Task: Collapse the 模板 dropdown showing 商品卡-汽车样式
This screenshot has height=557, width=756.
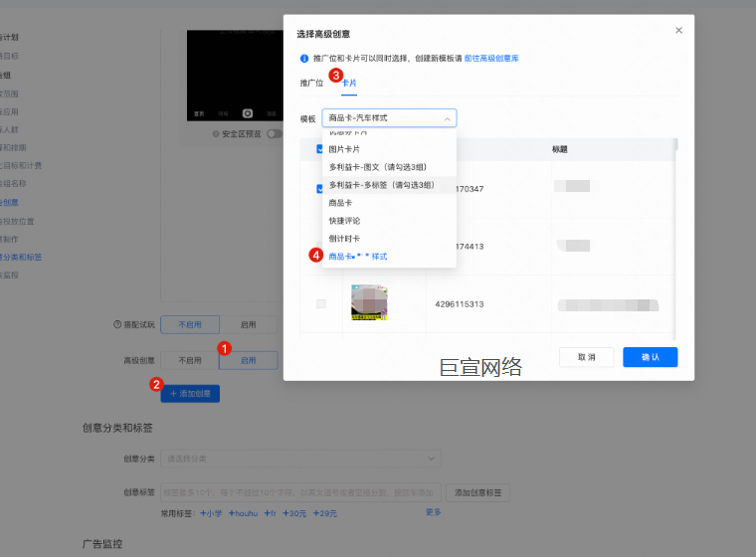Action: pos(389,118)
